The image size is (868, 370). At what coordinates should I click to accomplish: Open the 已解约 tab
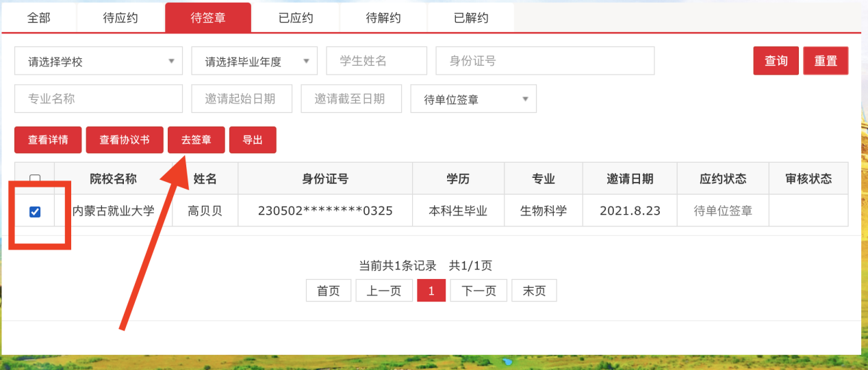[x=471, y=18]
